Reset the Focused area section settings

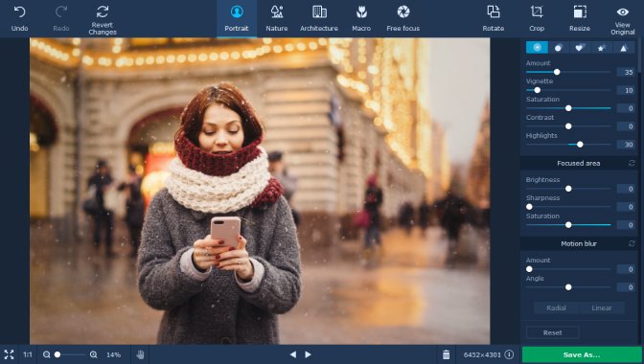[632, 163]
